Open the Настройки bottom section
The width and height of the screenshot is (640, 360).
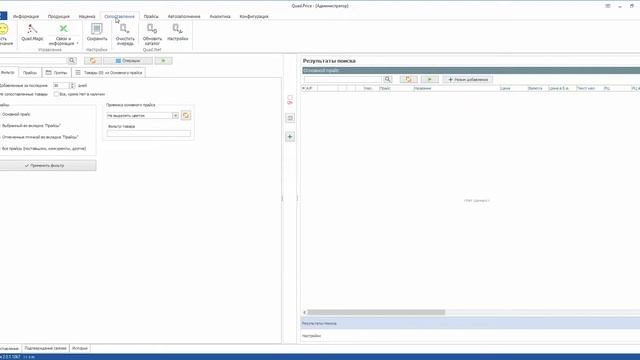(x=470, y=336)
